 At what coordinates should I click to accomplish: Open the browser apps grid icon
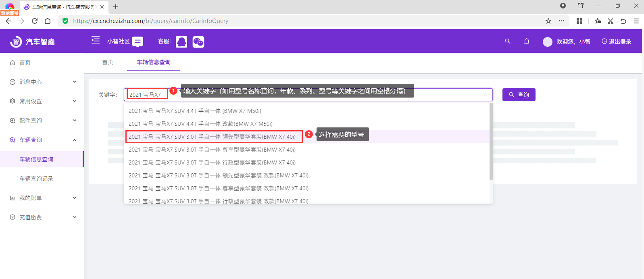(x=579, y=21)
